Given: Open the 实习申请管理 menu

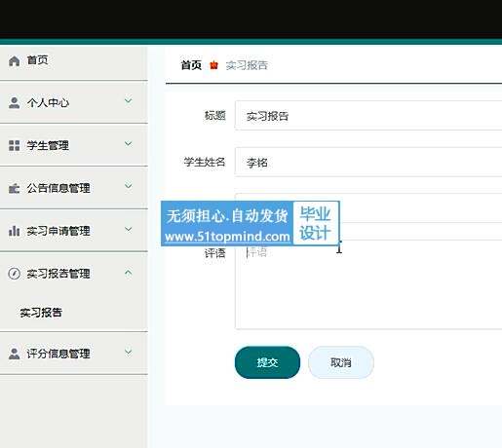Looking at the screenshot, I should (x=74, y=231).
